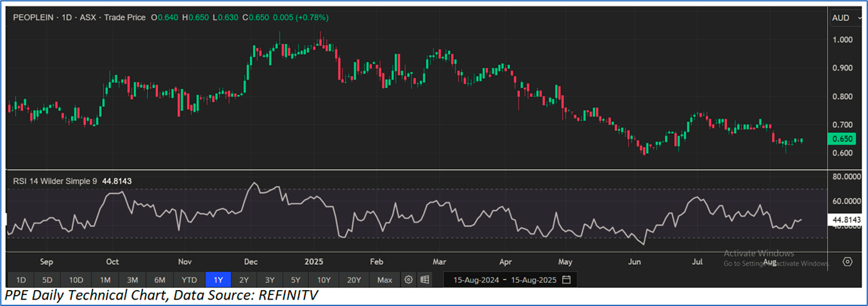Select the 5D time range
Screen dimensions: 868x306
tap(48, 280)
